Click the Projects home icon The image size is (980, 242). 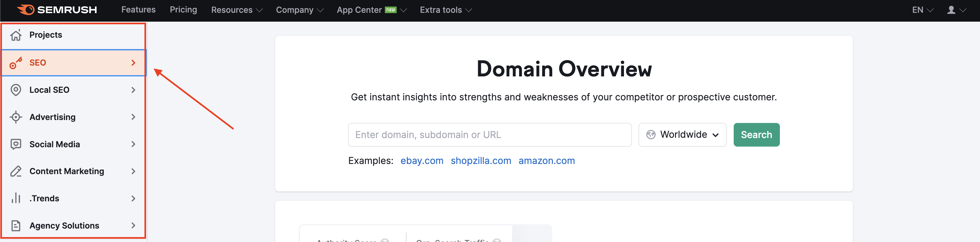click(x=16, y=35)
